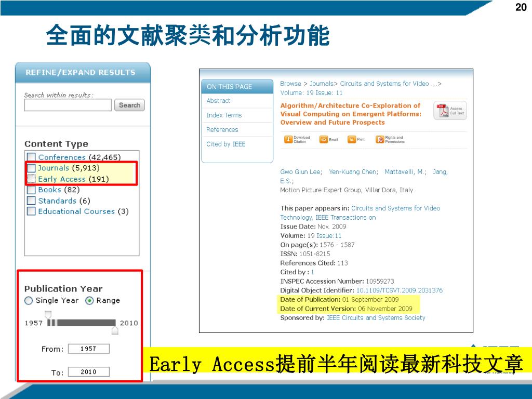Viewport: 532px width, 399px height.
Task: Click the Algorithm/Architecture Co-Exploration paper title
Action: [x=351, y=114]
